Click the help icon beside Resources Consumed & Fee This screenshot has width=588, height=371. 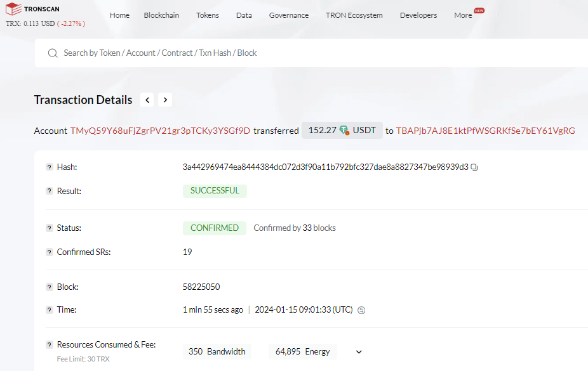50,344
